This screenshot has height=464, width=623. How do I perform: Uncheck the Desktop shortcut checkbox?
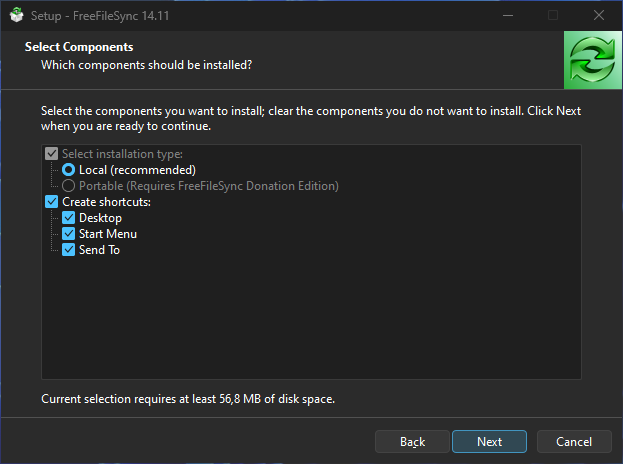68,218
